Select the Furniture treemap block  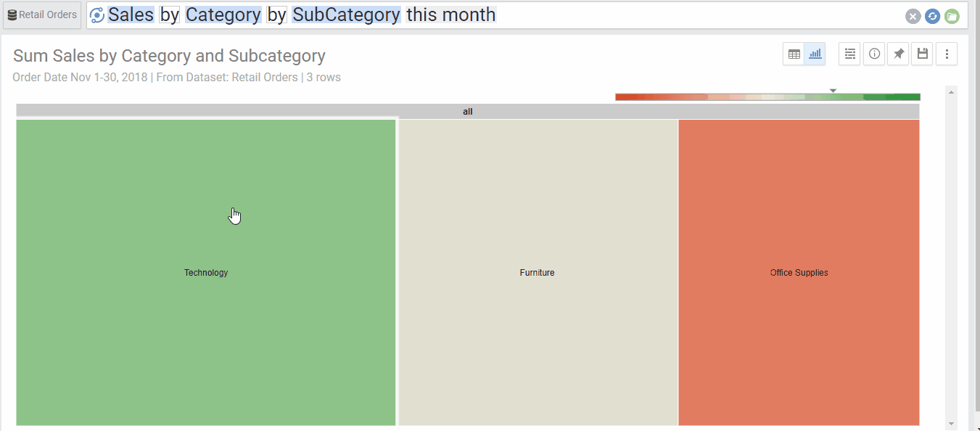click(538, 273)
